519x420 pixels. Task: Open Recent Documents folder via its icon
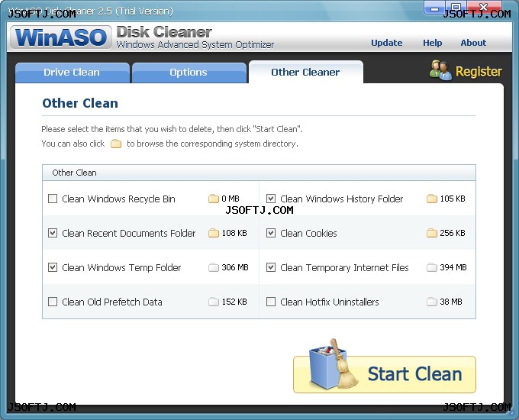(x=214, y=233)
